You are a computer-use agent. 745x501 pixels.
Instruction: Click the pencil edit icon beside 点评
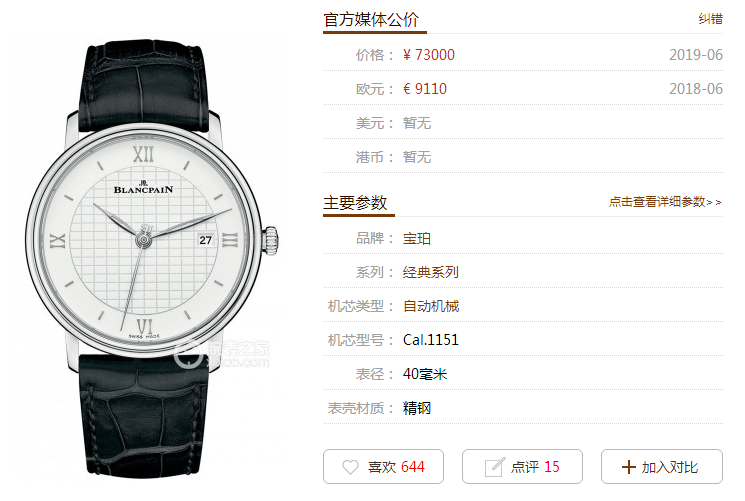pyautogui.click(x=495, y=467)
